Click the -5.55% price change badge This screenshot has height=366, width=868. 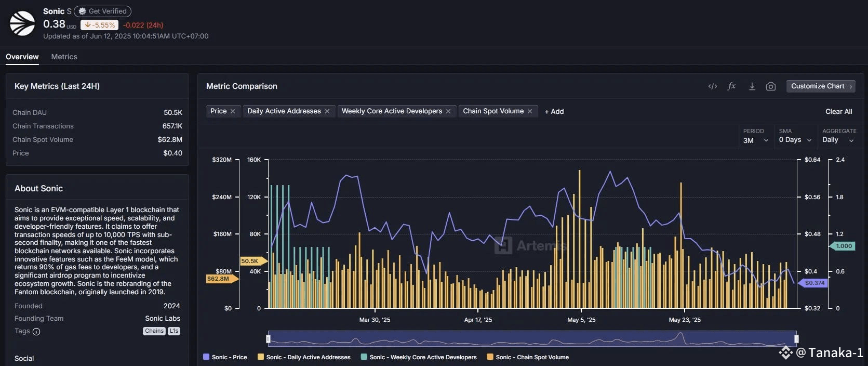click(99, 25)
